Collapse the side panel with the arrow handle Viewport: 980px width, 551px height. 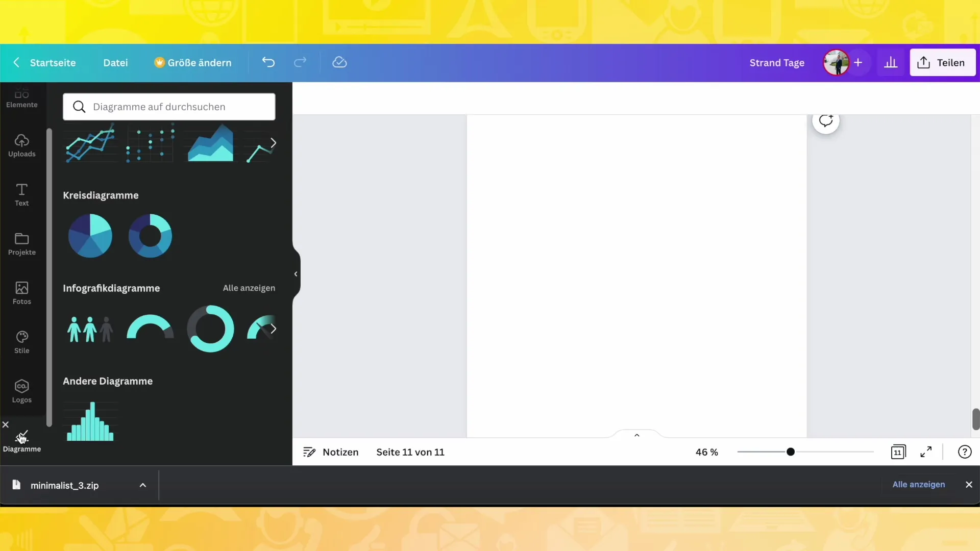[x=296, y=274]
